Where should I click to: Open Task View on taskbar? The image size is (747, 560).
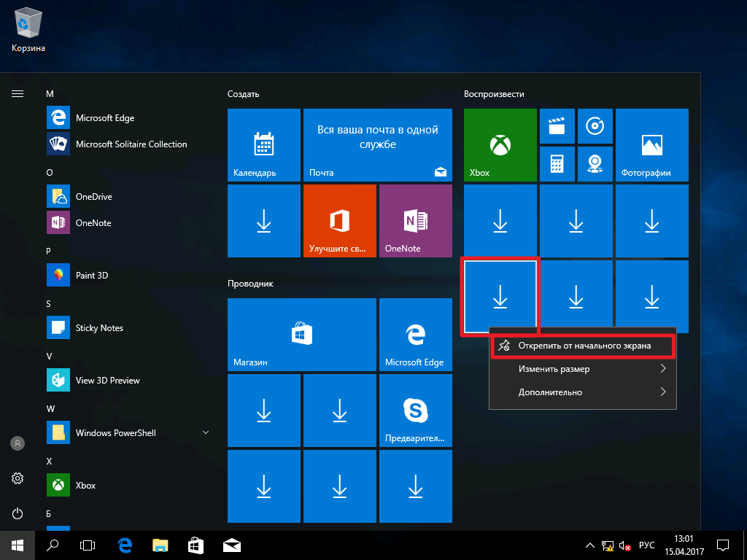click(x=88, y=545)
